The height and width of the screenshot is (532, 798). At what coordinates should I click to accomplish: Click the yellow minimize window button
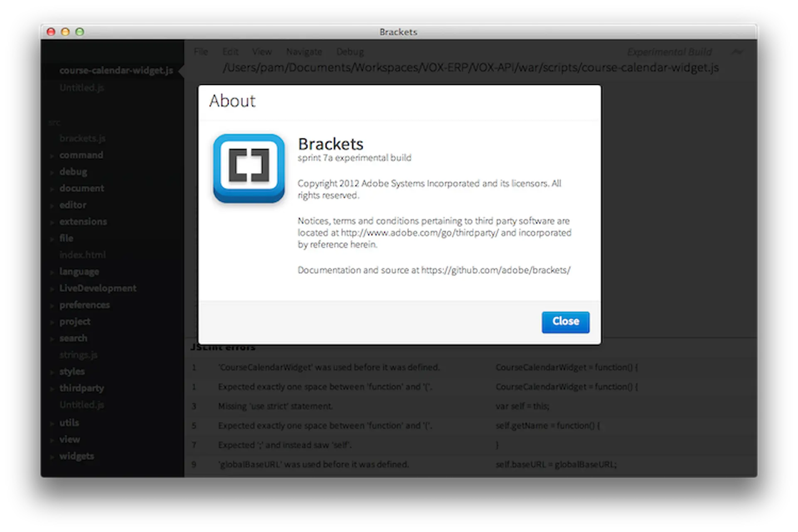click(x=65, y=32)
